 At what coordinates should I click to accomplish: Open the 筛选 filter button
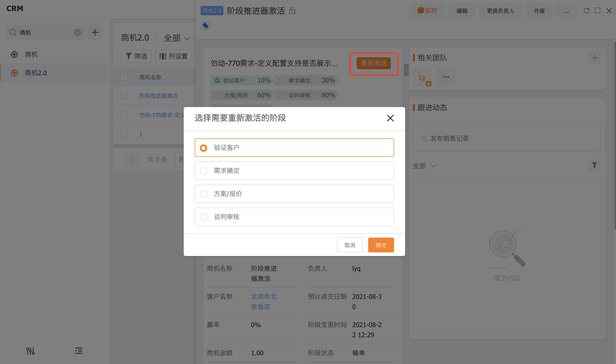(x=136, y=56)
